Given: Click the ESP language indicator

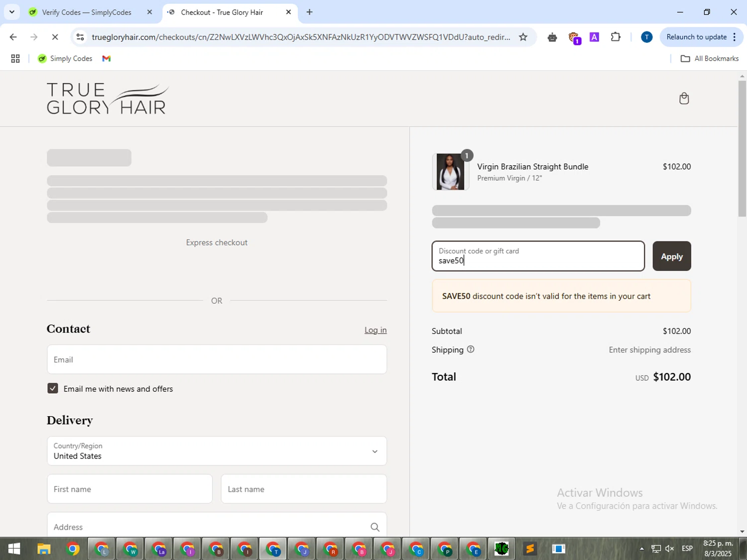Looking at the screenshot, I should [687, 549].
